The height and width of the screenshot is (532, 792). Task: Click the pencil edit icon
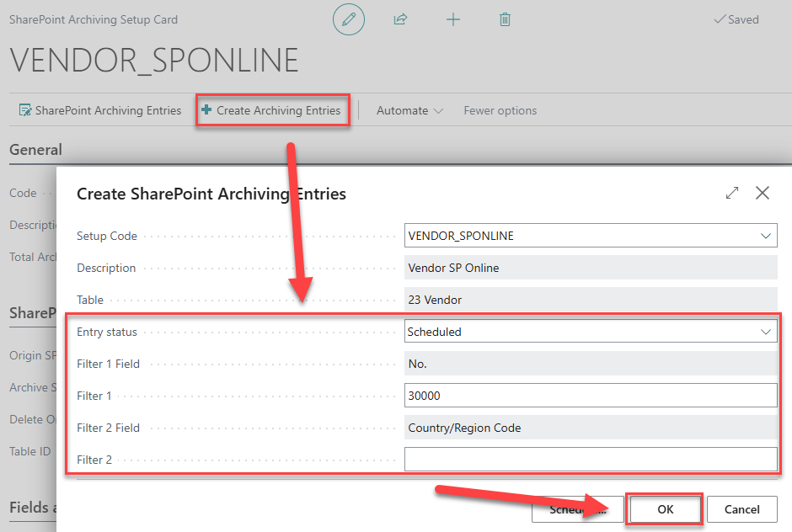[x=348, y=19]
